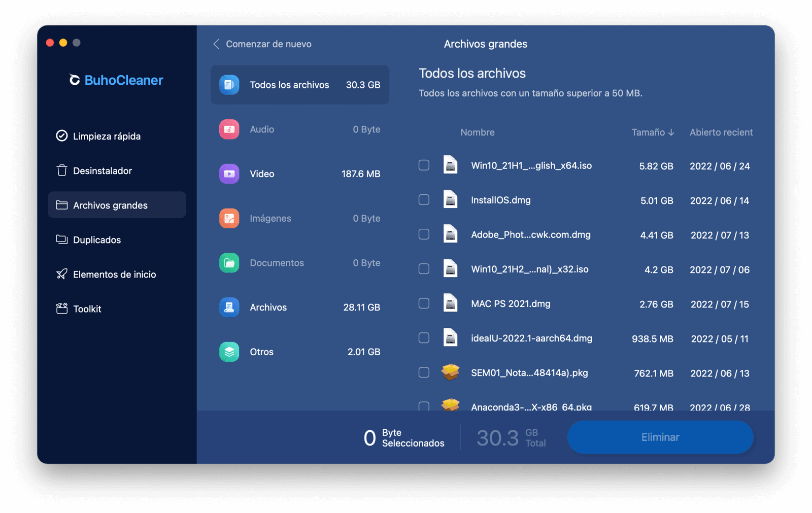Click the Nombre column header
Viewport: 812px width, 513px height.
point(477,132)
